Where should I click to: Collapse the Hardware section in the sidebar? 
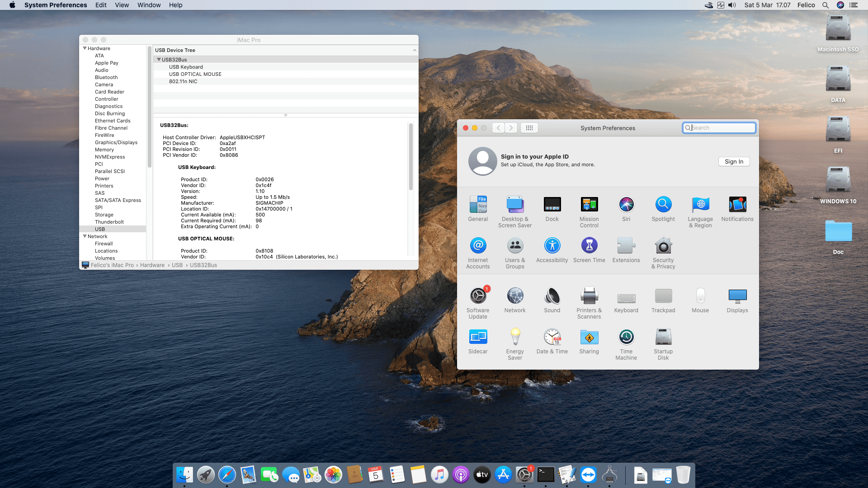pyautogui.click(x=85, y=48)
